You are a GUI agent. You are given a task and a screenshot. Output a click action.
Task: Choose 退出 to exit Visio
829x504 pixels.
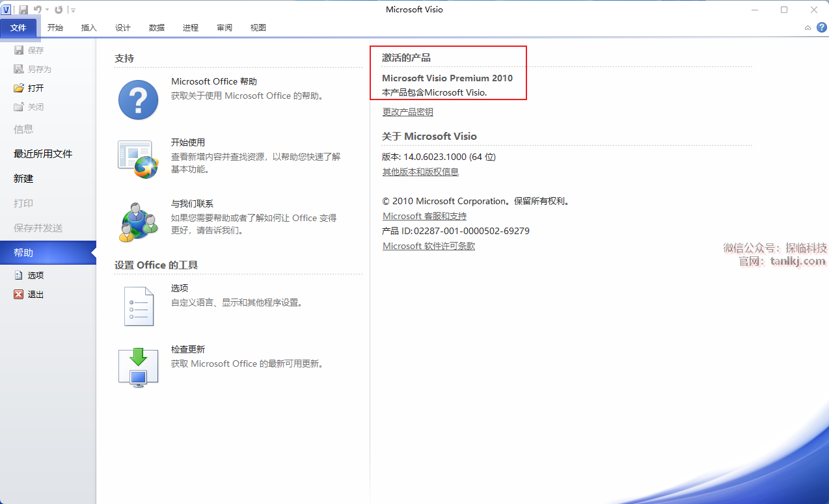[x=35, y=295]
